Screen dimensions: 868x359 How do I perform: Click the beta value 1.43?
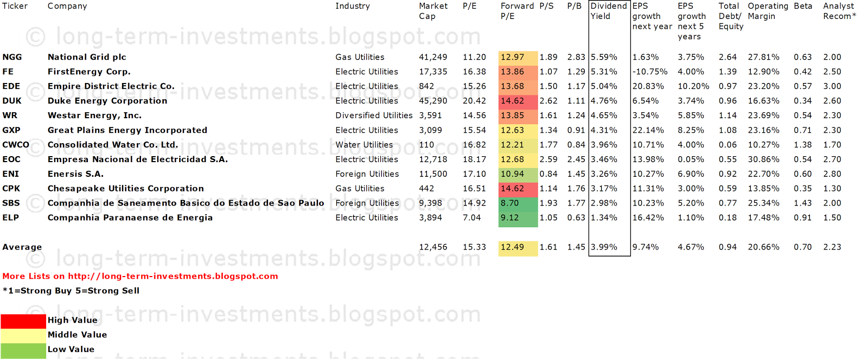803,203
